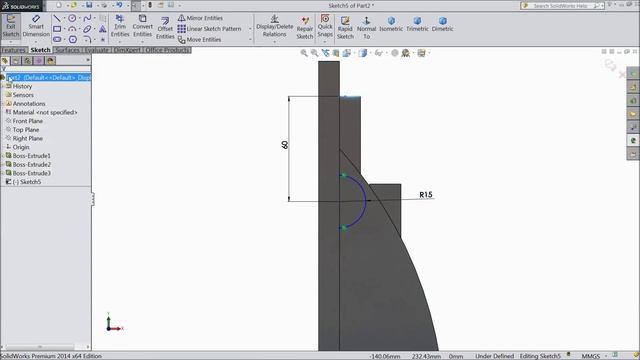Select the Sketch Fillet tool
Image resolution: width=640 pixels, height=360 pixels.
(x=87, y=40)
